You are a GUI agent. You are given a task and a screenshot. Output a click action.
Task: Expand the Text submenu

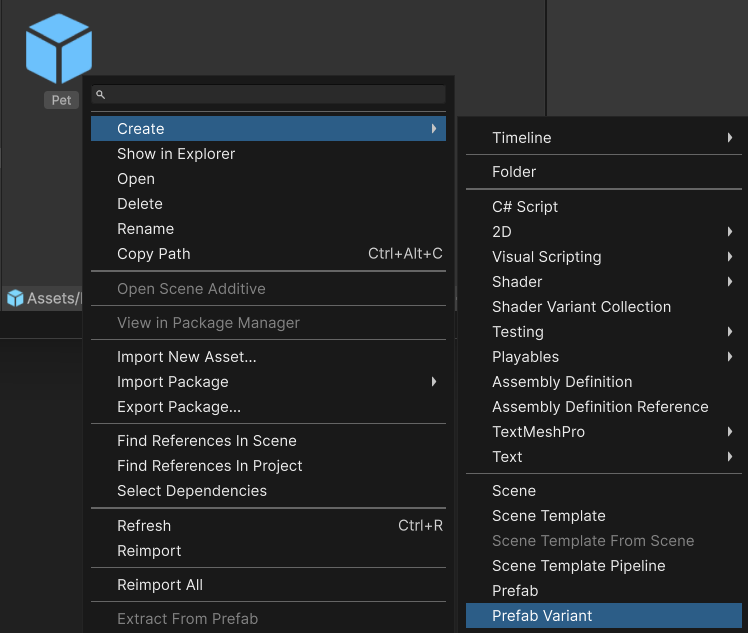[x=603, y=457]
